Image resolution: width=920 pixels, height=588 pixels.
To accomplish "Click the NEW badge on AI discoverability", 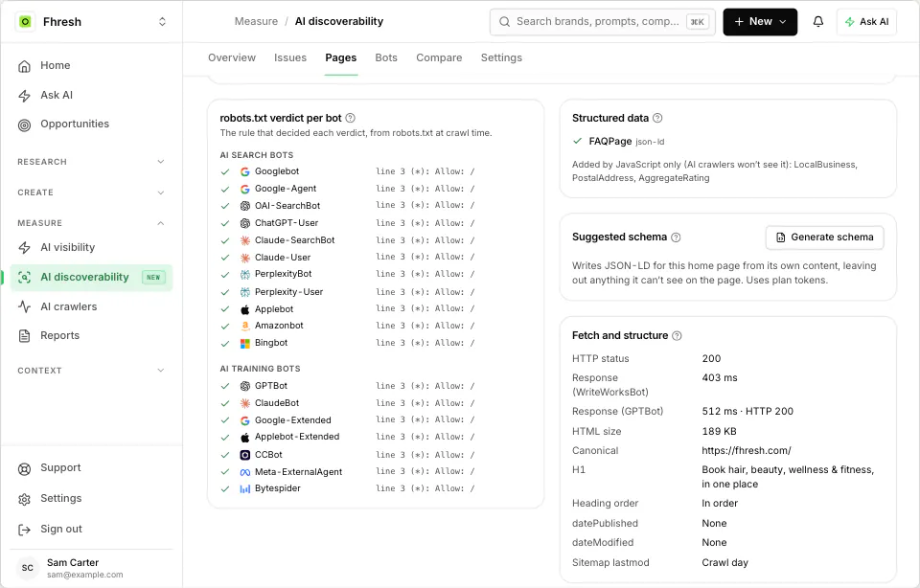I will click(153, 278).
